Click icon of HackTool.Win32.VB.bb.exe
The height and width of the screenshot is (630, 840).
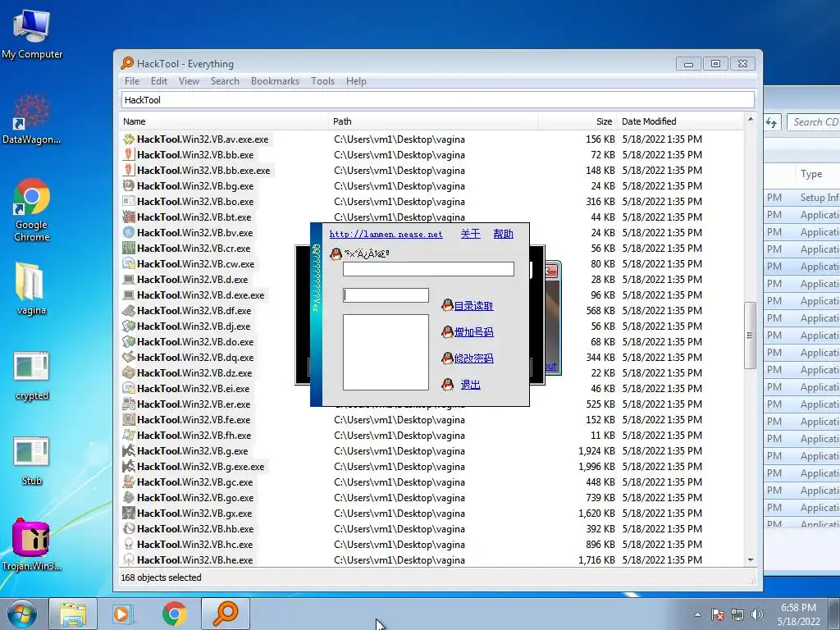[x=129, y=155]
